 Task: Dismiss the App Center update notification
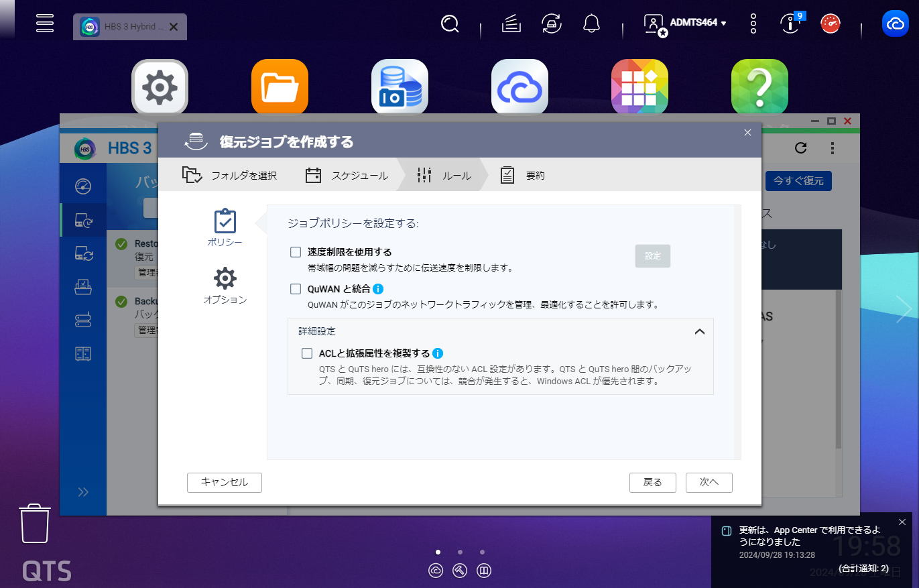(x=902, y=522)
